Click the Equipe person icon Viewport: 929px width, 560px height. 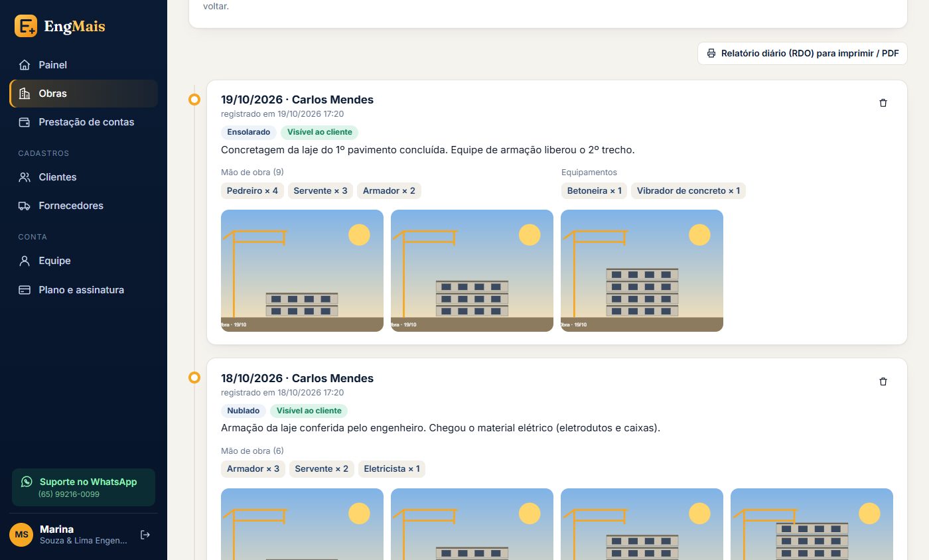(x=25, y=261)
